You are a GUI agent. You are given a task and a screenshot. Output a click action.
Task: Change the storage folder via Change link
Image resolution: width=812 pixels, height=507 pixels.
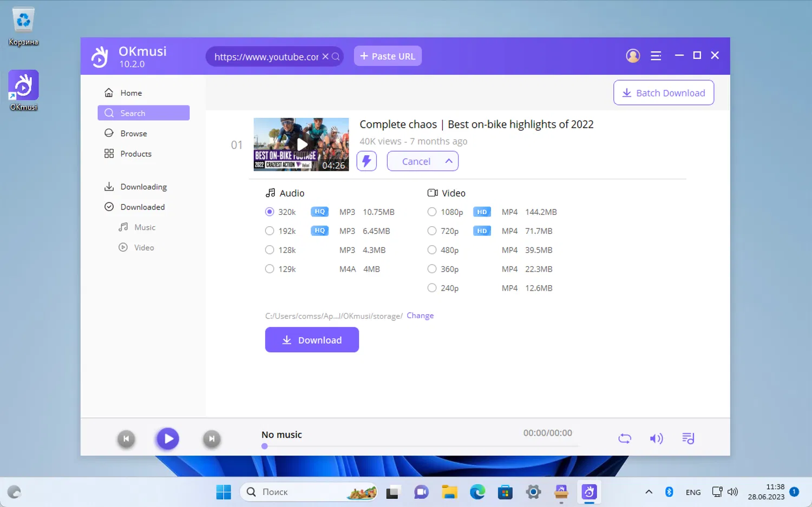[x=420, y=315]
